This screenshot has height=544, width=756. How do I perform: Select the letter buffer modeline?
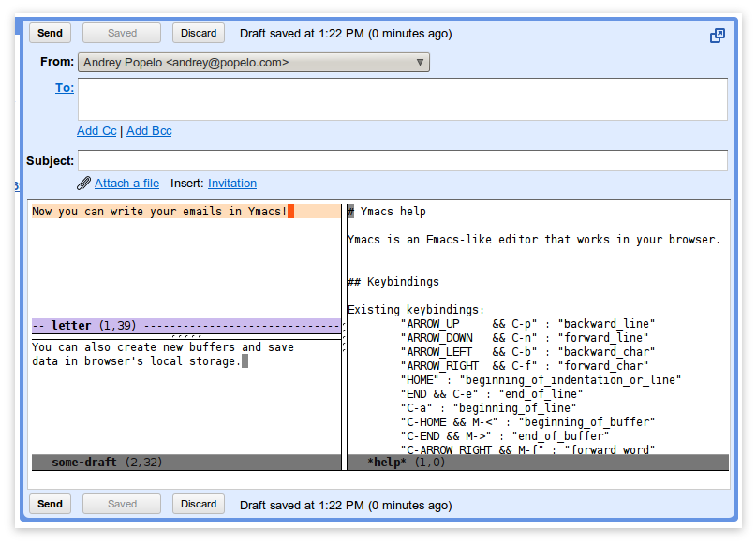point(185,325)
